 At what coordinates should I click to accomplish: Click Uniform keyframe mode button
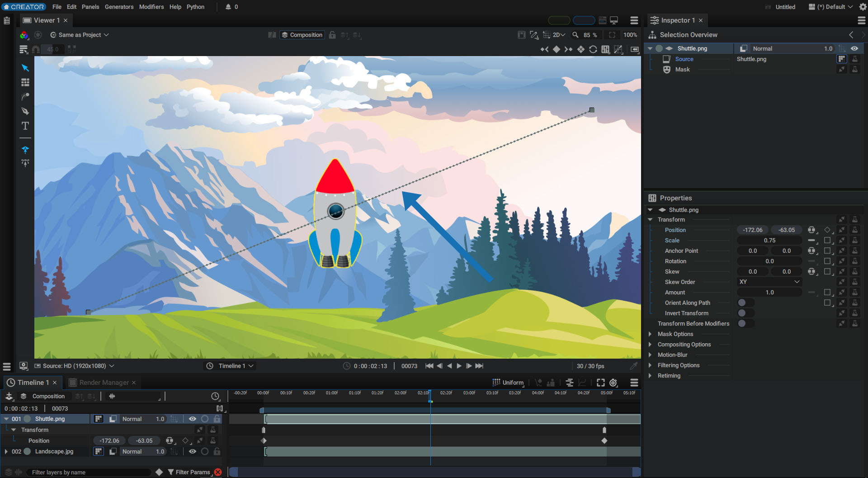pos(508,383)
